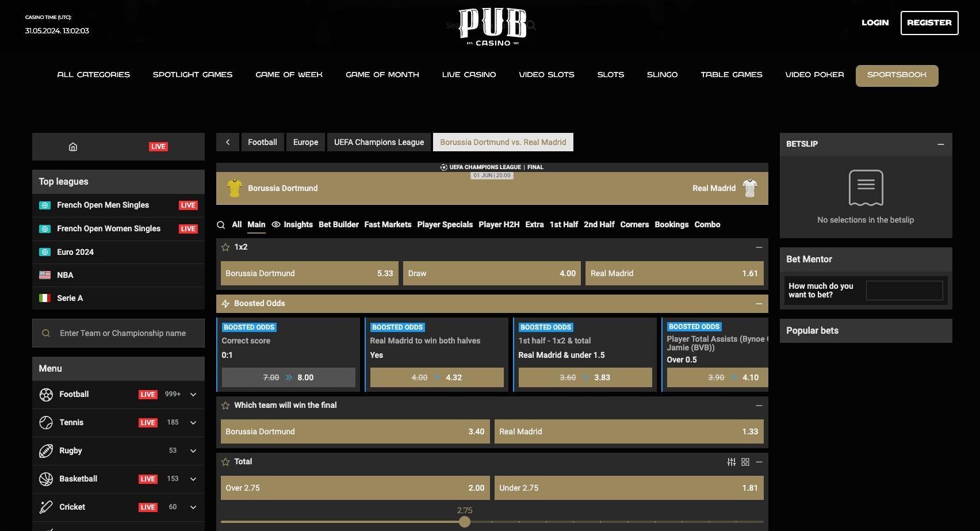This screenshot has height=531, width=980.
Task: Switch to the Bet Builder tab
Action: point(339,225)
